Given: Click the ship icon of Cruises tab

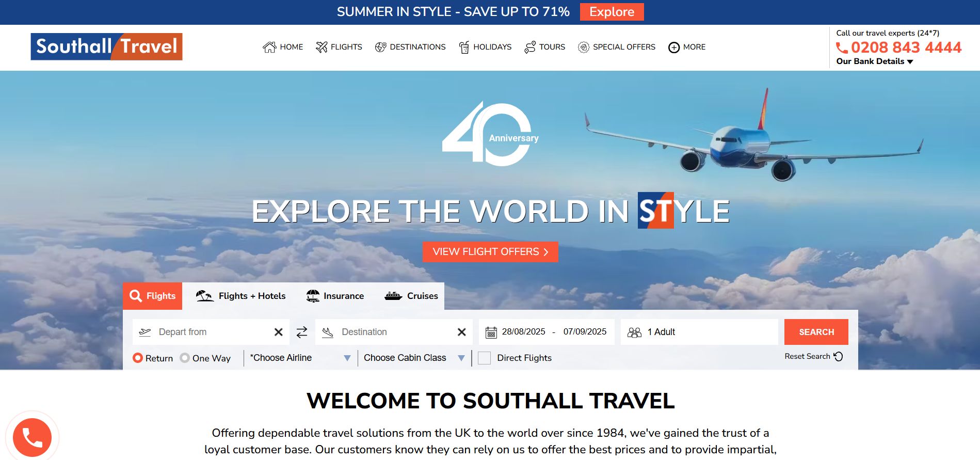Looking at the screenshot, I should coord(393,296).
